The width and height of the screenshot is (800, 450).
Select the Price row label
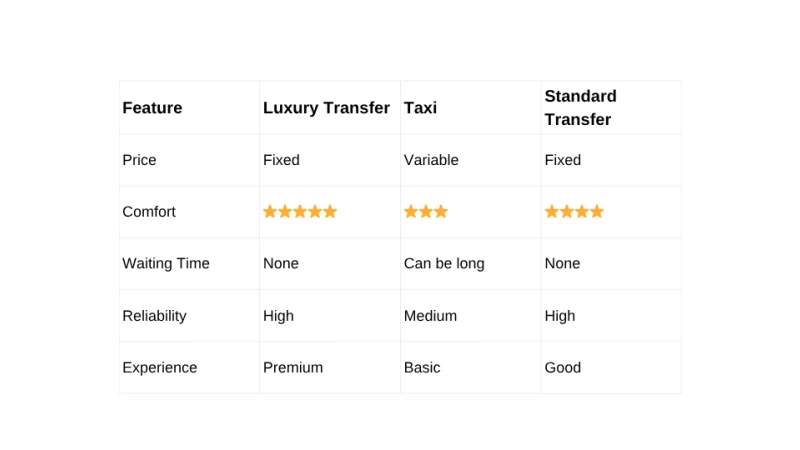[x=139, y=160]
